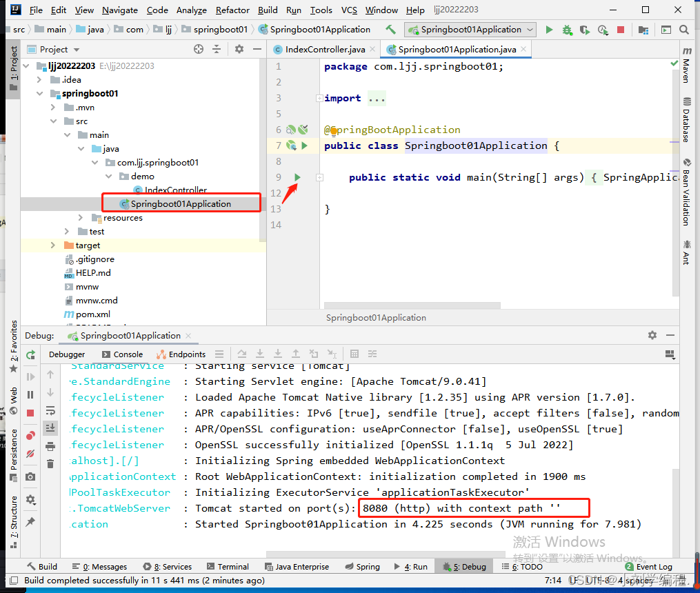
Task: Open the Refactor menu
Action: 232,10
